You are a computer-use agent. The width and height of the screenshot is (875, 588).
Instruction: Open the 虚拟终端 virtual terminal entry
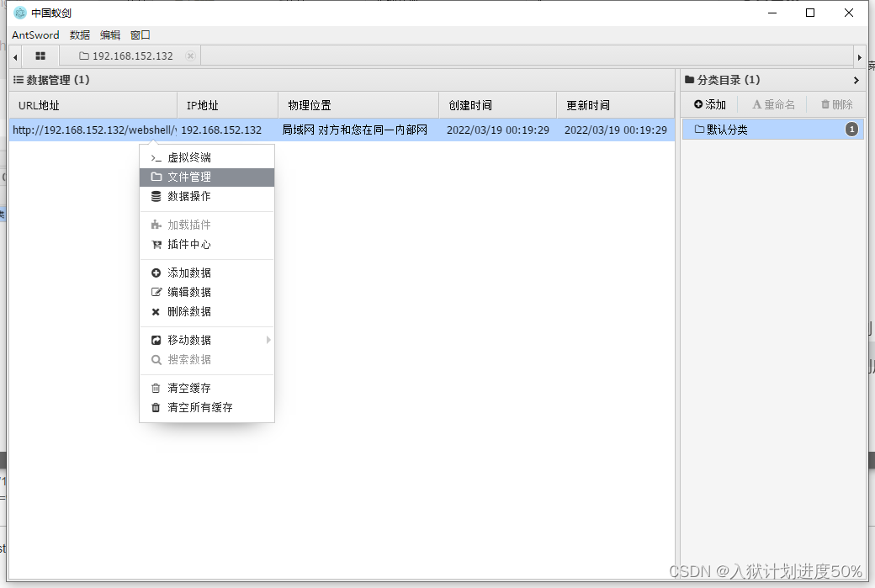click(x=206, y=158)
